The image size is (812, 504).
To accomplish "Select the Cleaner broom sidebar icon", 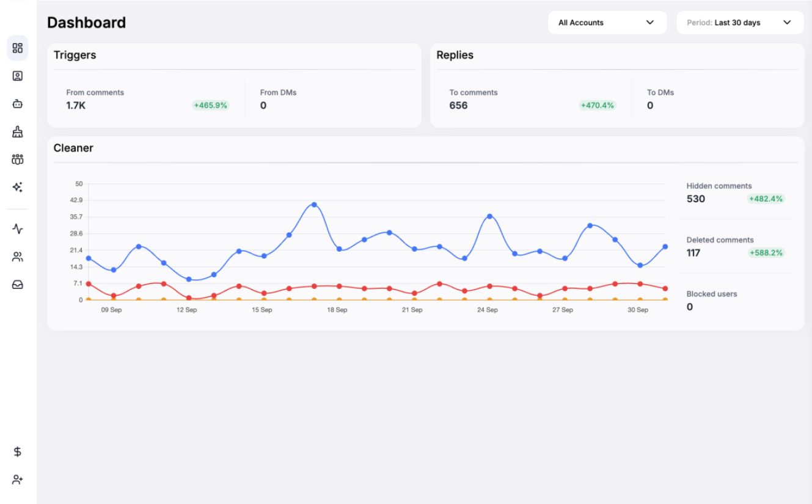I will point(18,131).
